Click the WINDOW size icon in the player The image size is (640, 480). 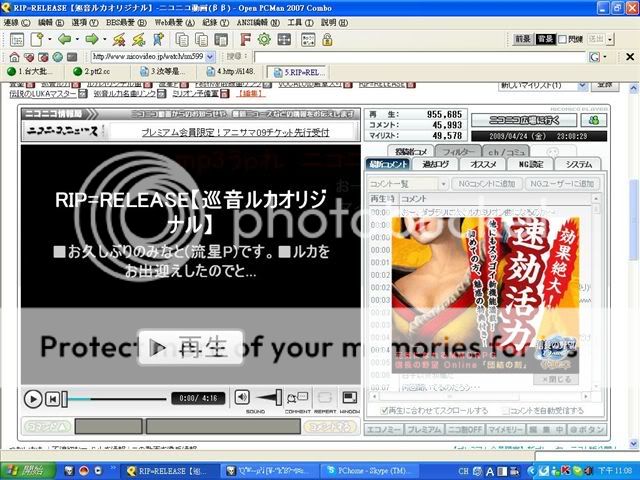[349, 397]
